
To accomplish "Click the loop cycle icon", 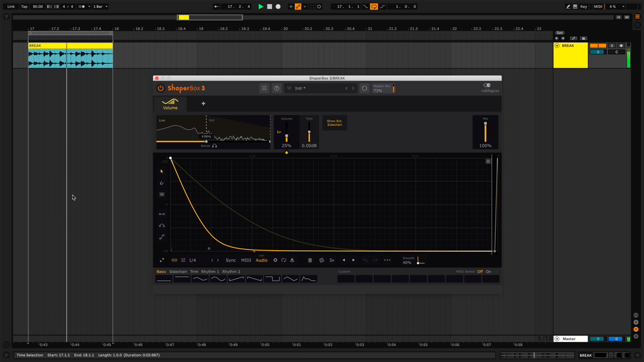I will (x=284, y=260).
